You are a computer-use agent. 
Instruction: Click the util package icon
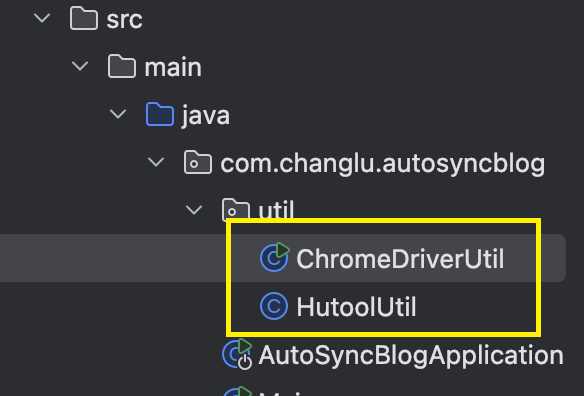click(236, 209)
